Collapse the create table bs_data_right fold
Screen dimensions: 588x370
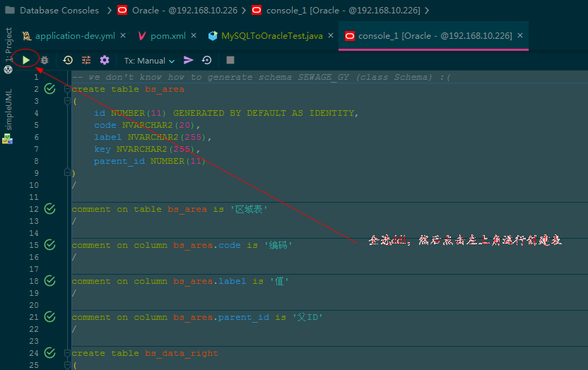point(67,353)
